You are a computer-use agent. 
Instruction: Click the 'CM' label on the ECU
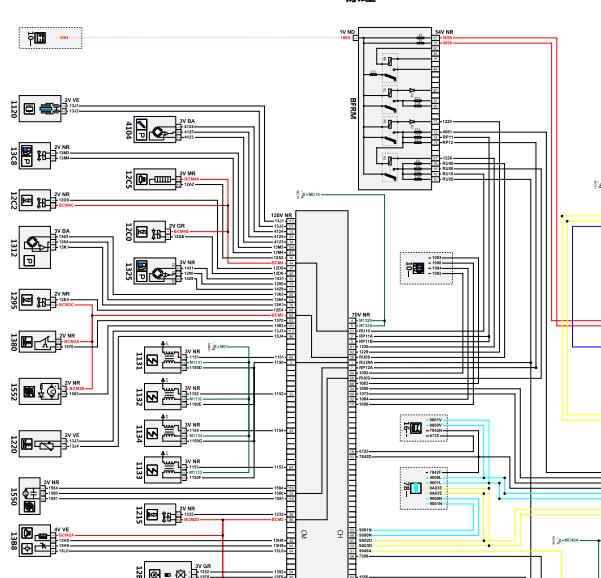click(303, 534)
